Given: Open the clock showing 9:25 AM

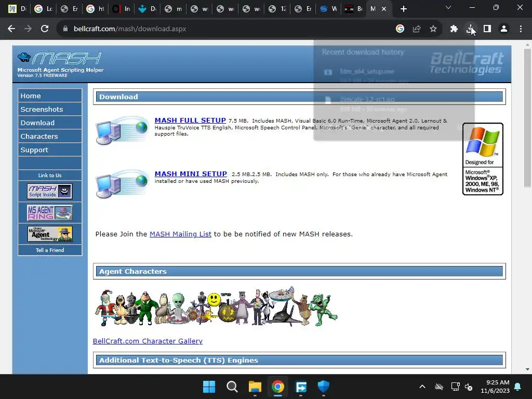Looking at the screenshot, I should click(495, 387).
